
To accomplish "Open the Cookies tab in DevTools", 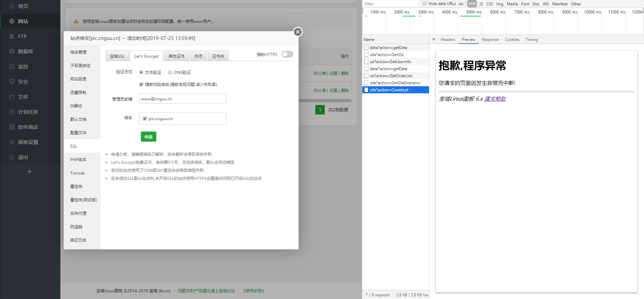I will [x=512, y=40].
